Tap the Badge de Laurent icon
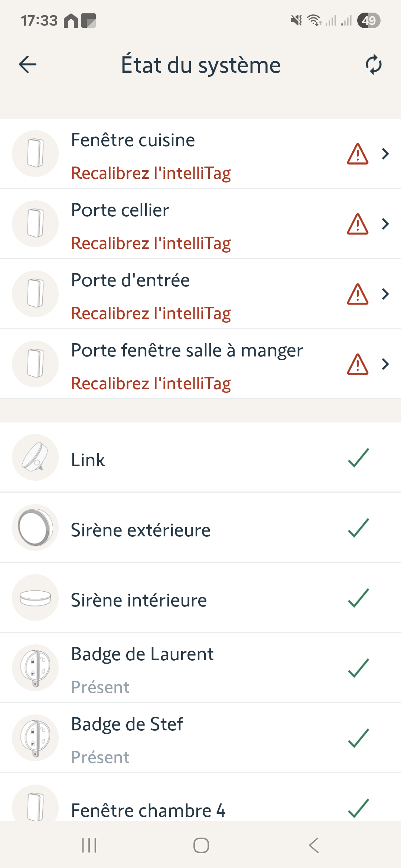401x868 pixels. (35, 668)
